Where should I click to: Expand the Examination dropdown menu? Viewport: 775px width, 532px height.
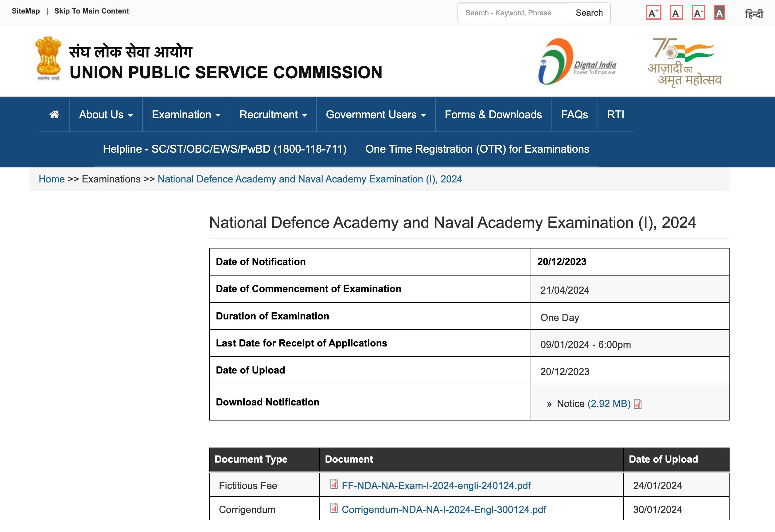pos(186,115)
